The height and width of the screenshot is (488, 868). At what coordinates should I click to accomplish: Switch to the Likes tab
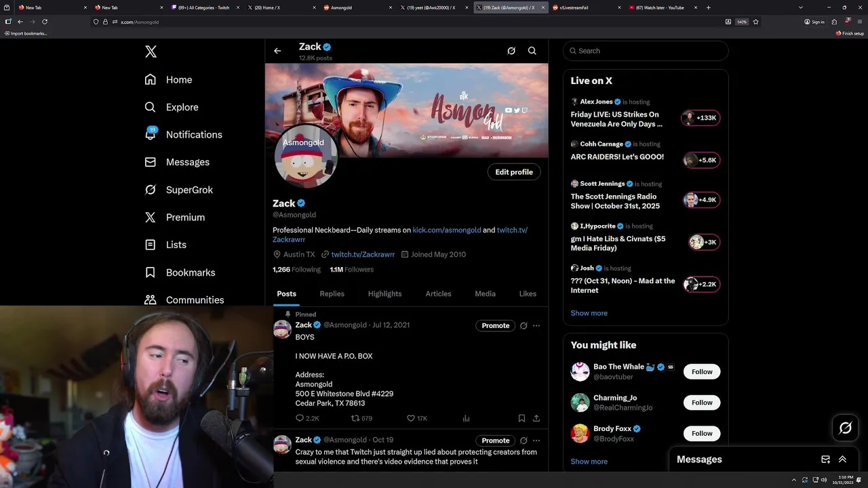pos(528,294)
